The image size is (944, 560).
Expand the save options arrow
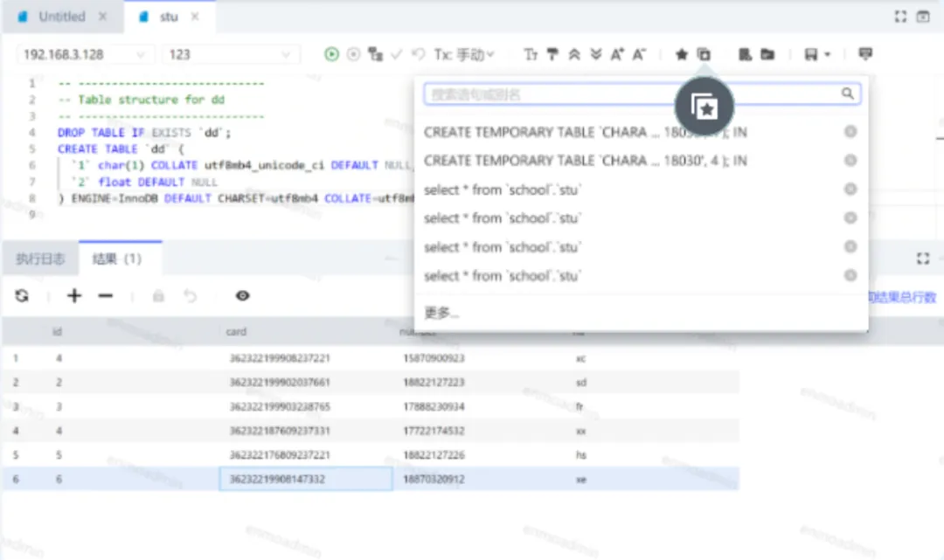tap(828, 55)
